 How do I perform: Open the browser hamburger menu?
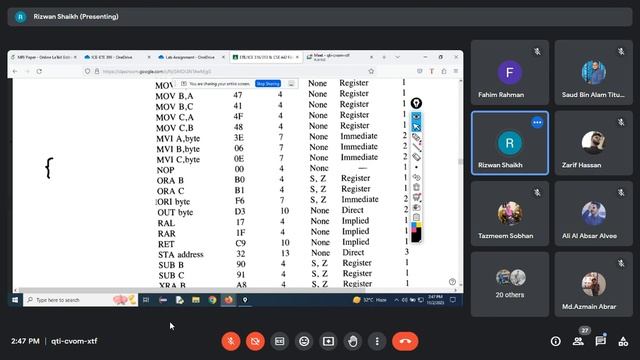(x=456, y=71)
